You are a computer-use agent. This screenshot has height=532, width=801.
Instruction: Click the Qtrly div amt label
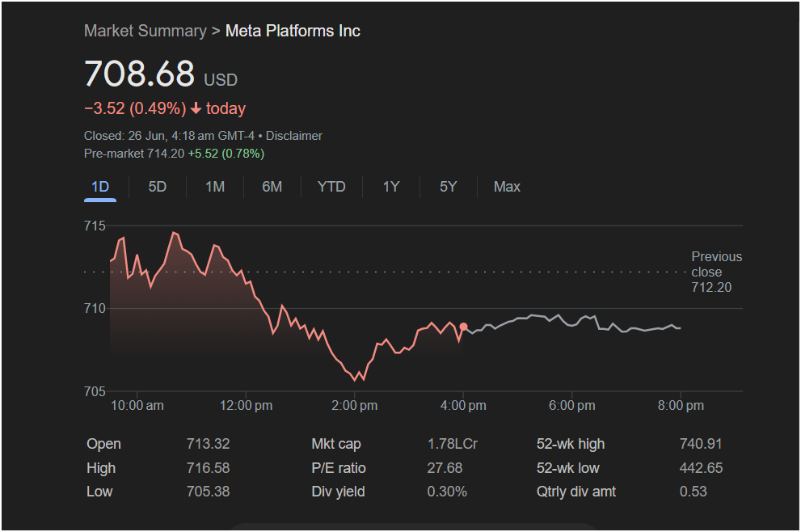pyautogui.click(x=576, y=492)
